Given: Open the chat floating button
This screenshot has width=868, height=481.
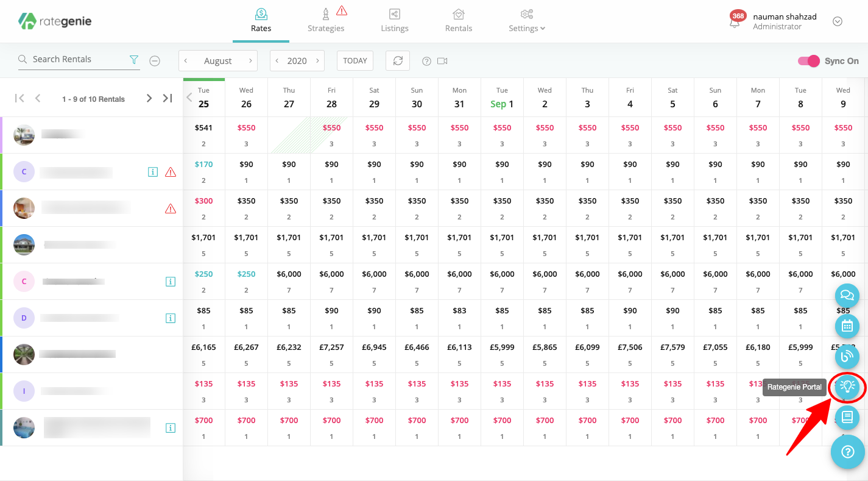Looking at the screenshot, I should pos(847,296).
